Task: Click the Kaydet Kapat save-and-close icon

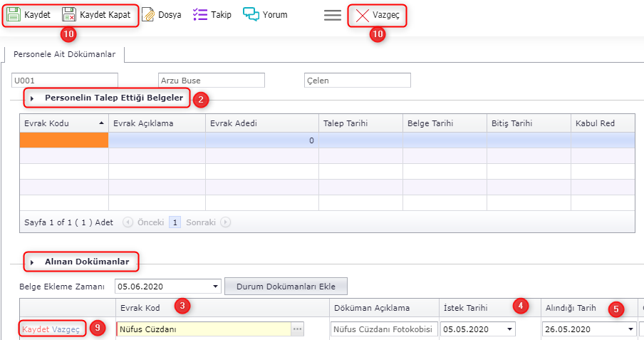Action: point(69,14)
